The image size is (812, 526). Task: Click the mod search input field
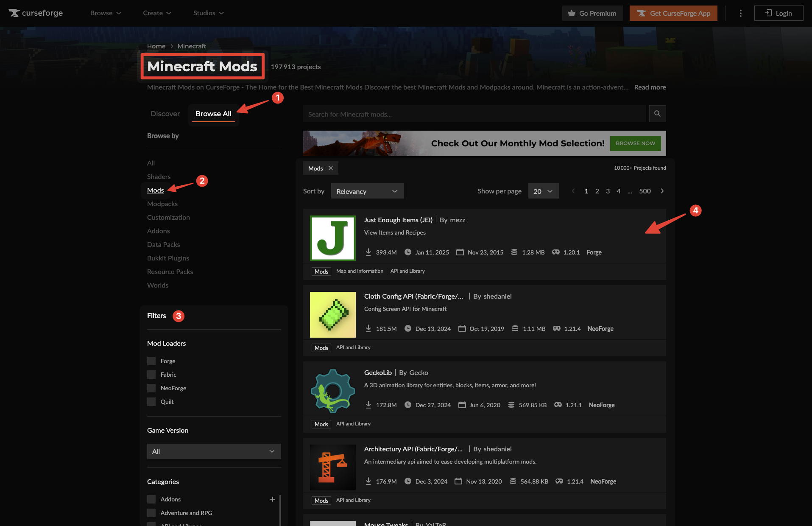click(x=474, y=114)
